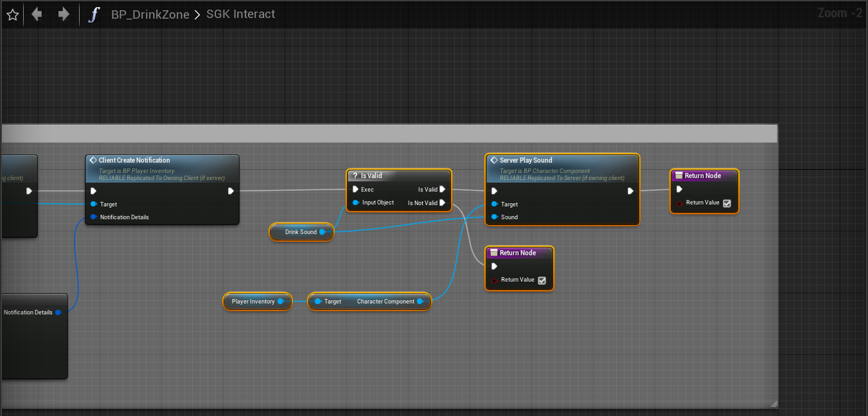
Task: Select the Player Inventory variable node
Action: (x=253, y=302)
